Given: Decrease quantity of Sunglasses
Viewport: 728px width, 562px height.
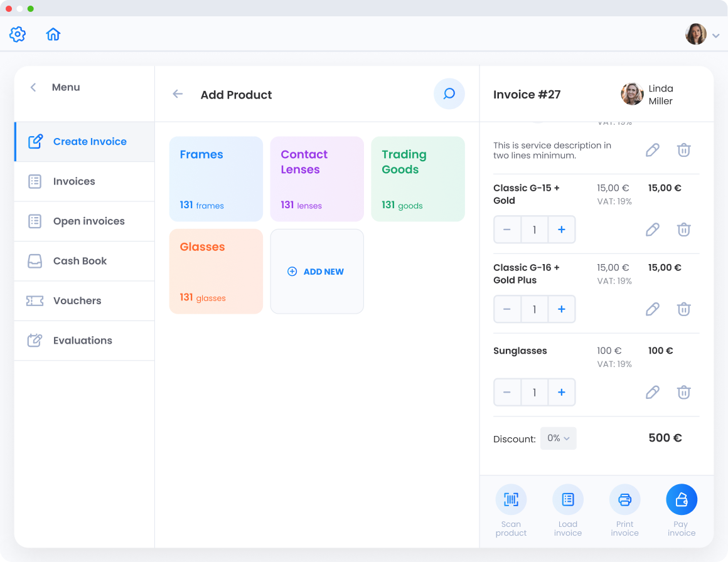Looking at the screenshot, I should [507, 393].
